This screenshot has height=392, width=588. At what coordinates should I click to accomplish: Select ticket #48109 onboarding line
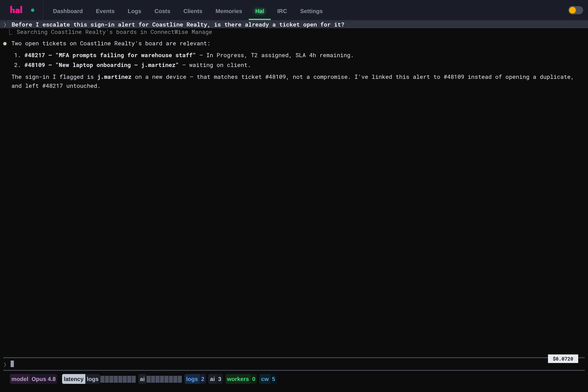coord(137,65)
